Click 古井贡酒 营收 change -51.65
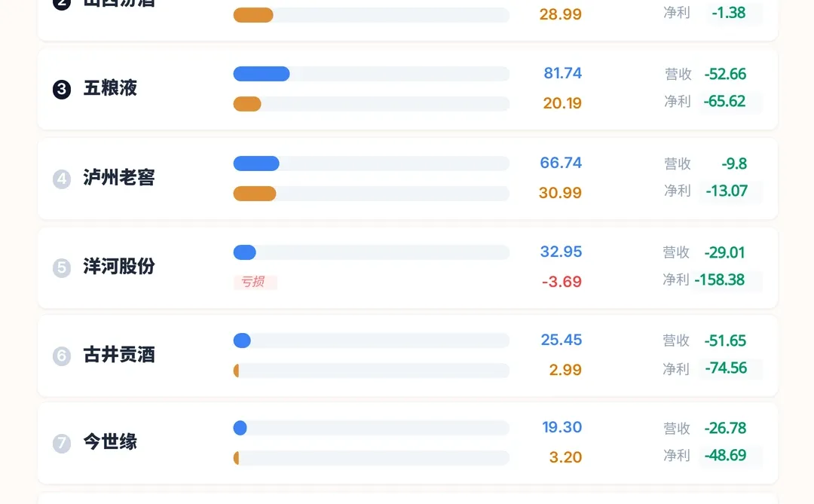 pos(725,341)
